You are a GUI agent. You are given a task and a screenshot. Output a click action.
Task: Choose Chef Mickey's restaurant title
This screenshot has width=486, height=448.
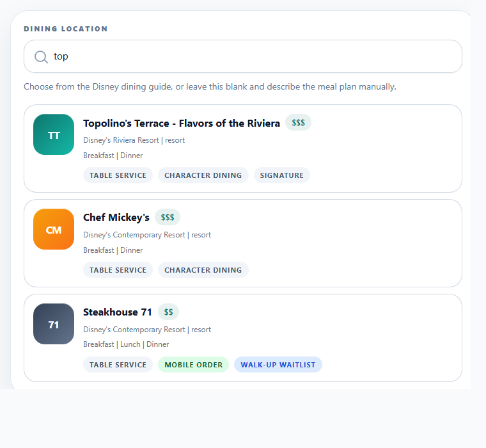pyautogui.click(x=116, y=217)
